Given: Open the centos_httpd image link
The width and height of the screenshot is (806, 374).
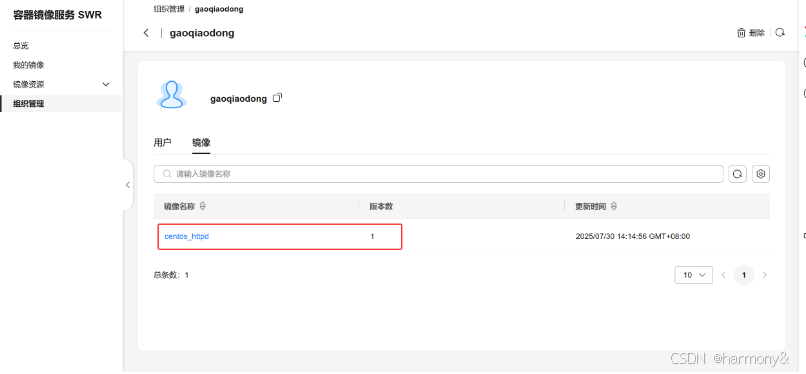Looking at the screenshot, I should 187,236.
